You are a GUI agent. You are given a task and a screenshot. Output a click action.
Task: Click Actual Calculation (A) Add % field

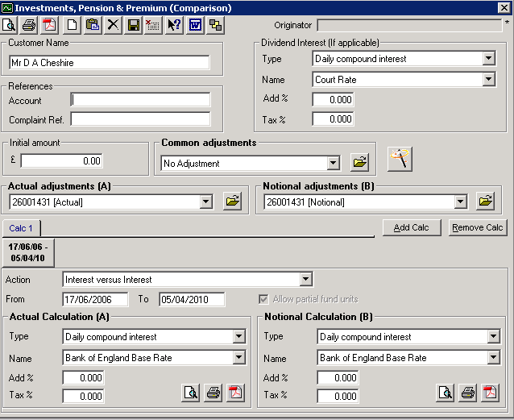pyautogui.click(x=83, y=377)
